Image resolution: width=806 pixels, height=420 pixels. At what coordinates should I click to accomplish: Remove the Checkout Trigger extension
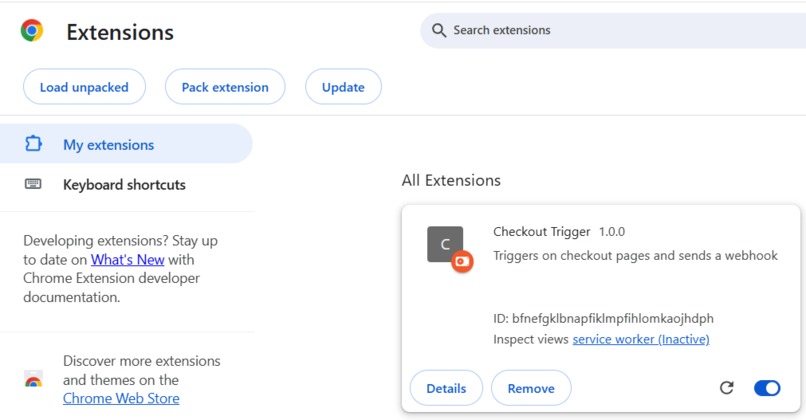click(531, 388)
